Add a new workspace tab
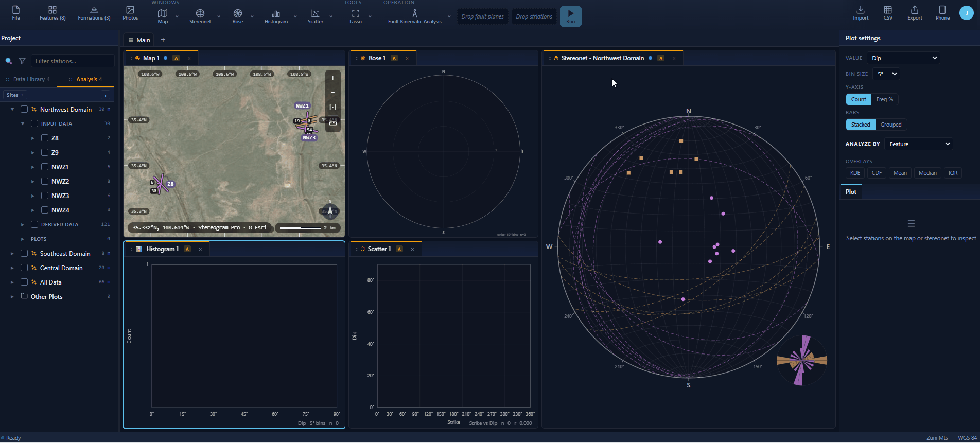980x443 pixels. point(163,40)
